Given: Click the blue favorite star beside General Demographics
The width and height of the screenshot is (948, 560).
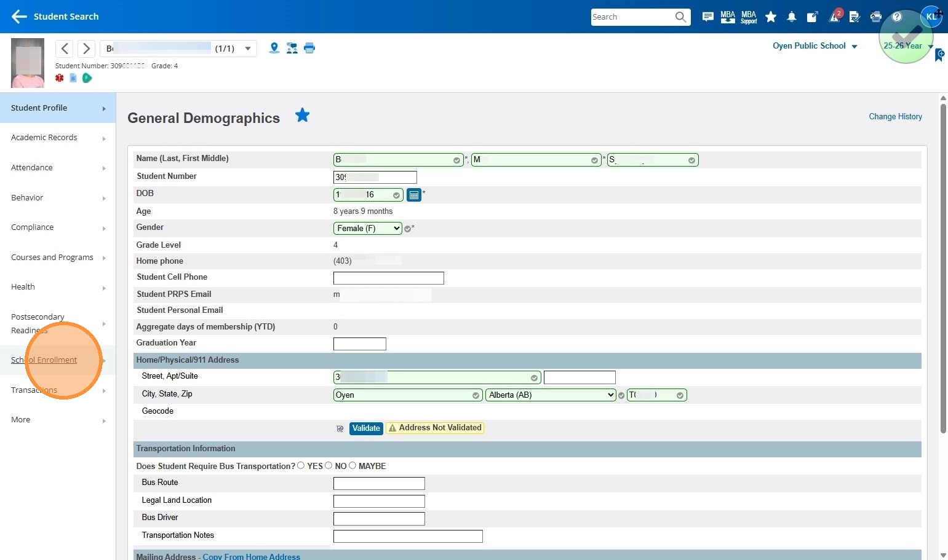Looking at the screenshot, I should coord(302,115).
